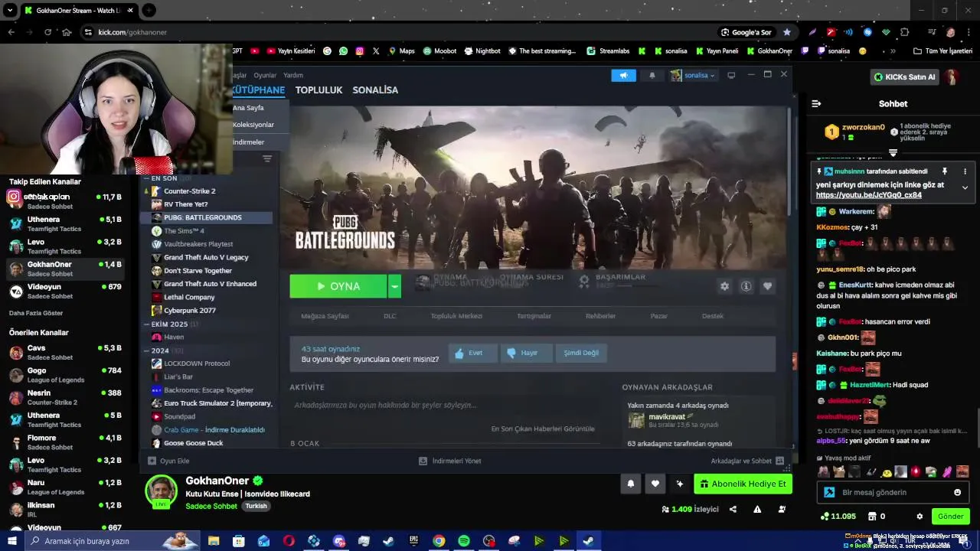Open chat settings gear icon
980x551 pixels.
click(920, 517)
